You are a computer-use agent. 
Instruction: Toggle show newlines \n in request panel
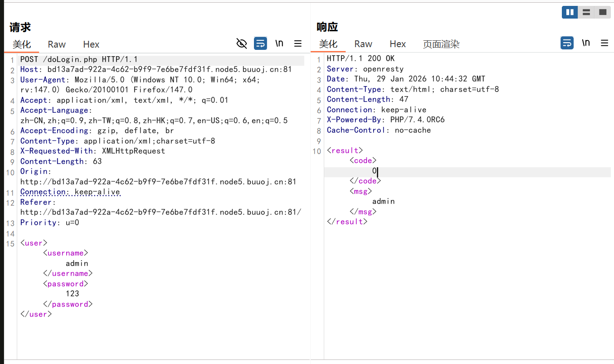279,44
